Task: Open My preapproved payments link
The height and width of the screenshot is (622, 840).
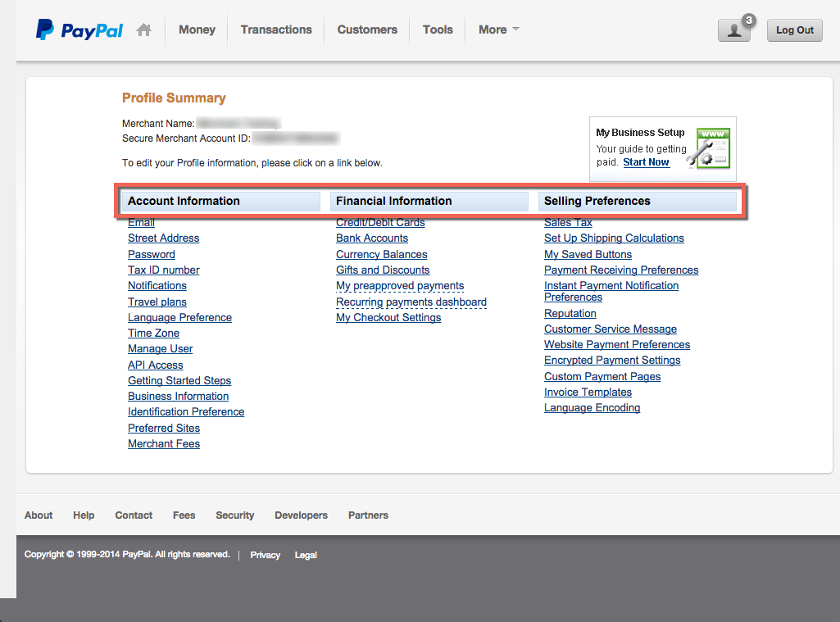Action: tap(400, 285)
